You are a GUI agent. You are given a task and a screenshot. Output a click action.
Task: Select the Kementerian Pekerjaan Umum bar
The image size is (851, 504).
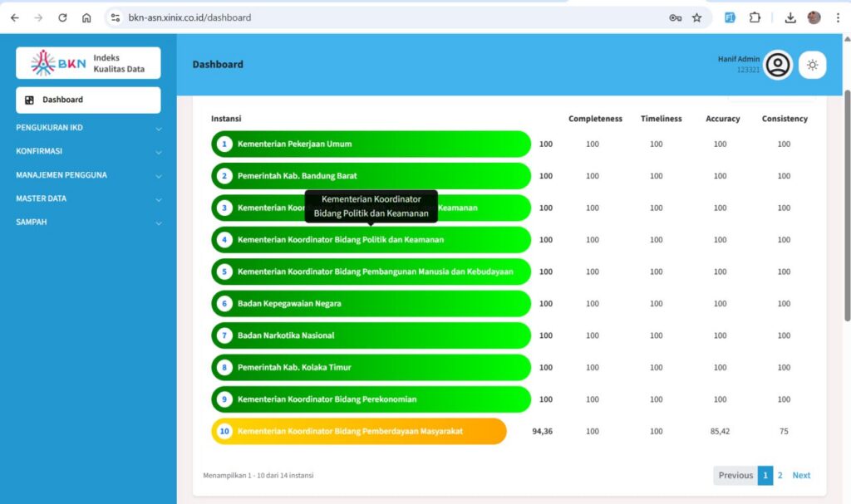(x=371, y=144)
